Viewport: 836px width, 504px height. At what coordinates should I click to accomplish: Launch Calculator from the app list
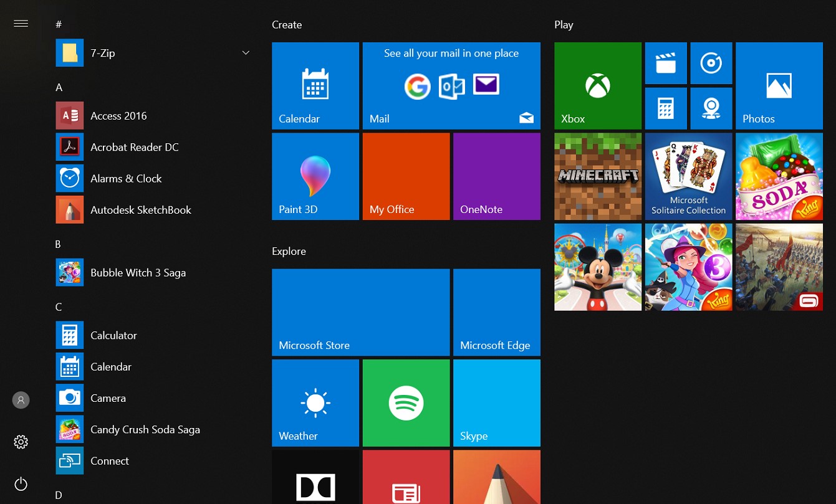(155, 335)
